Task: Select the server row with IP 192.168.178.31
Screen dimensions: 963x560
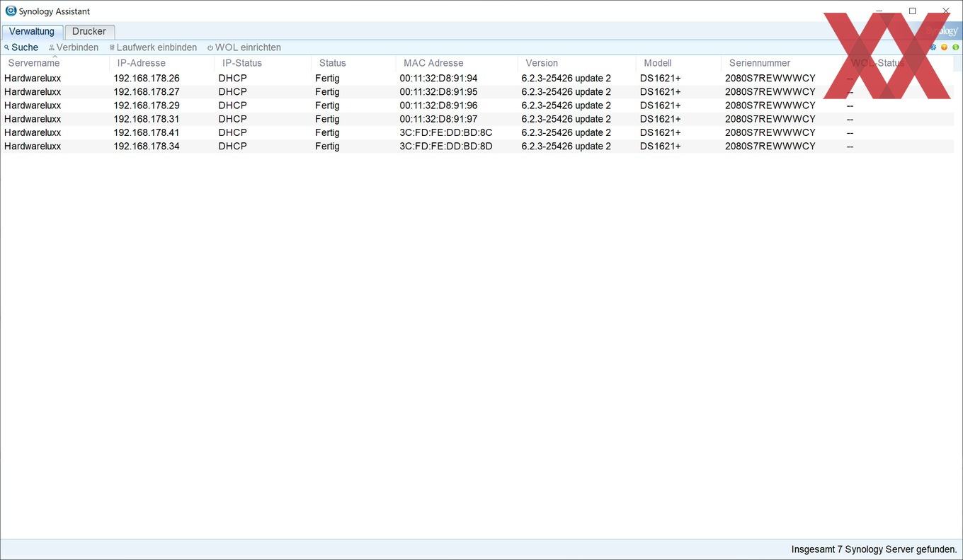Action: tap(477, 119)
